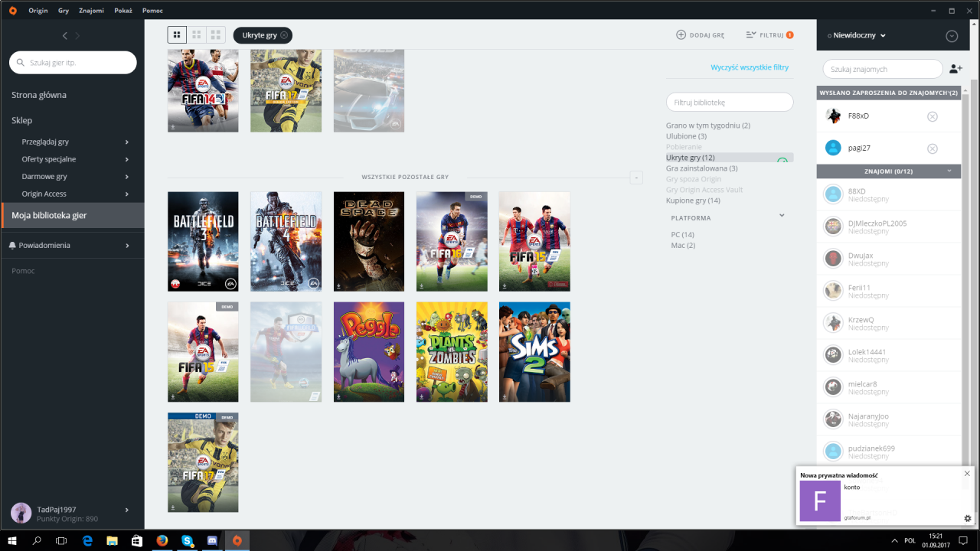Collapse the Platforma filter section

pyautogui.click(x=782, y=216)
